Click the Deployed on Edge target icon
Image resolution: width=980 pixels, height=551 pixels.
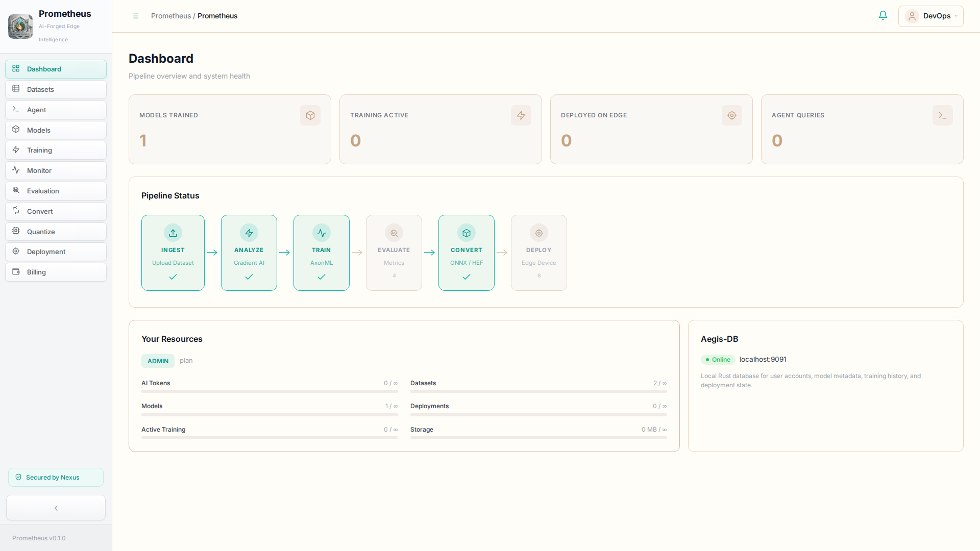[731, 115]
